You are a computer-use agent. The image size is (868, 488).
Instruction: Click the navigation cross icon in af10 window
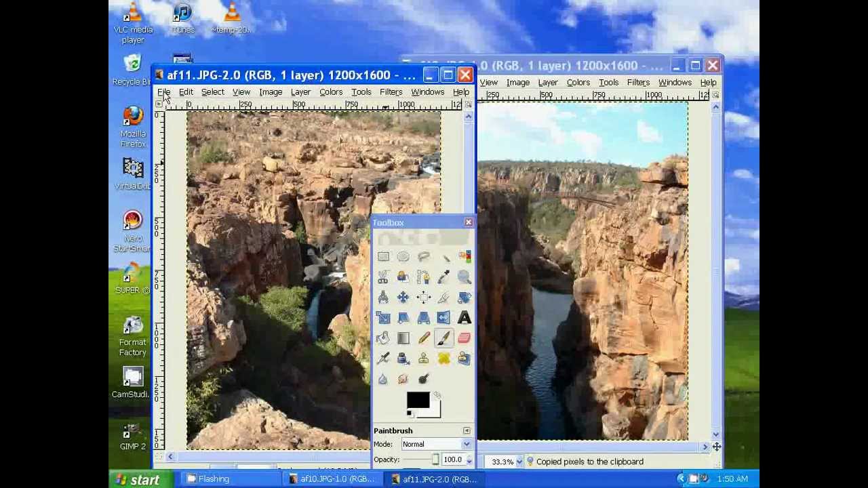pyautogui.click(x=716, y=447)
